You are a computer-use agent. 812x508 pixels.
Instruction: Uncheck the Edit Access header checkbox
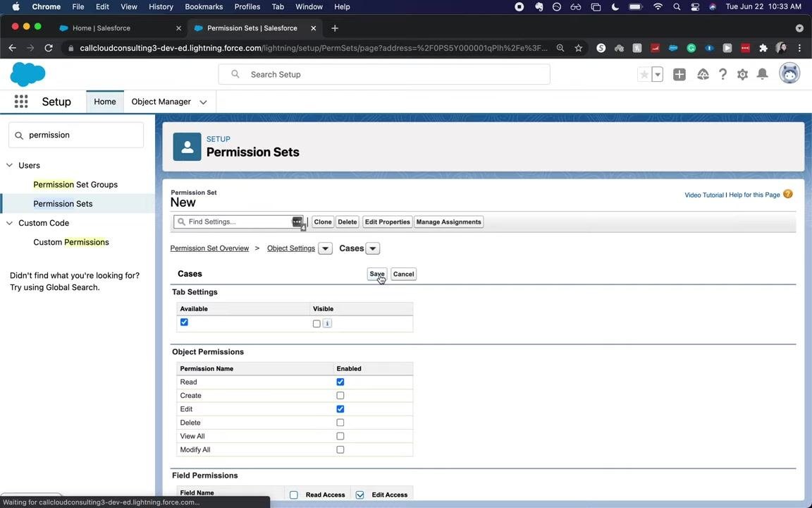pos(360,495)
